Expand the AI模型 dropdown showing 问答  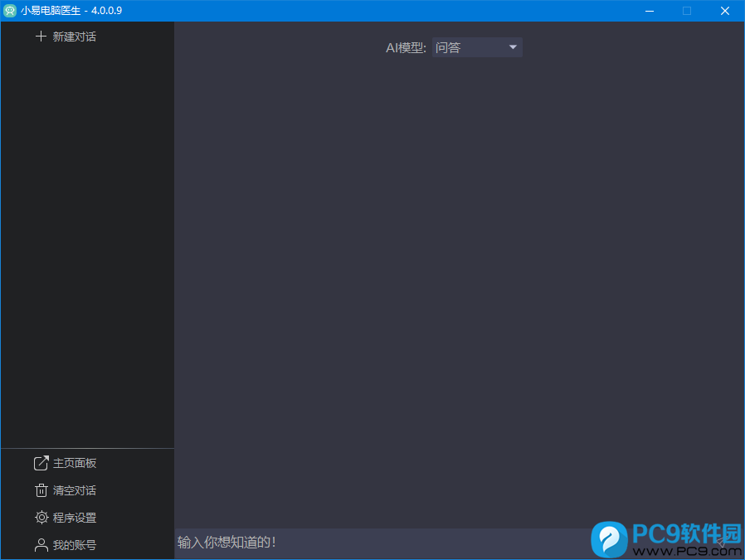477,47
